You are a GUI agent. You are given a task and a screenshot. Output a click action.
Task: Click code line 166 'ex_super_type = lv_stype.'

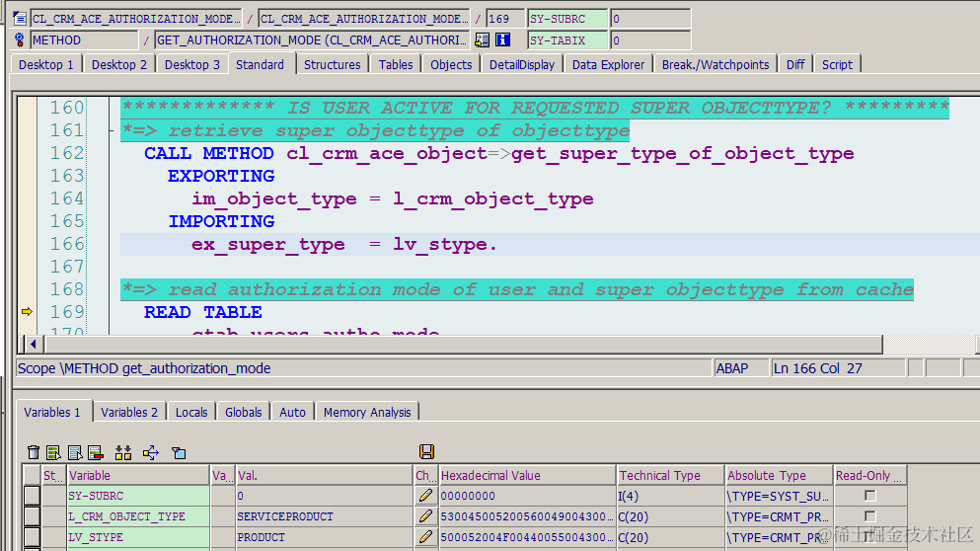coord(343,244)
